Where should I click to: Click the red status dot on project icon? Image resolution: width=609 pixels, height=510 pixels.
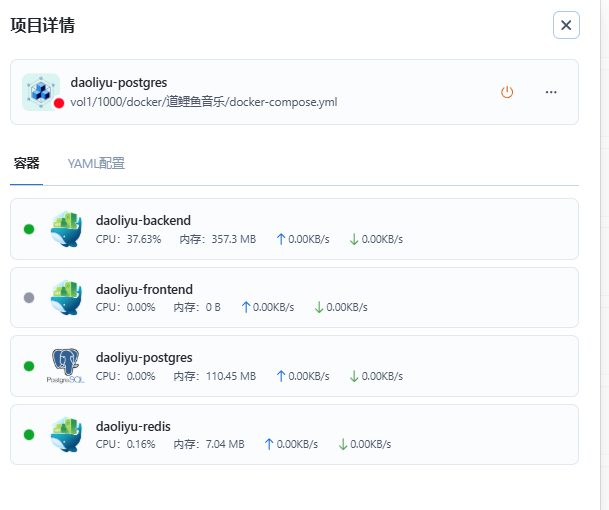pyautogui.click(x=59, y=103)
